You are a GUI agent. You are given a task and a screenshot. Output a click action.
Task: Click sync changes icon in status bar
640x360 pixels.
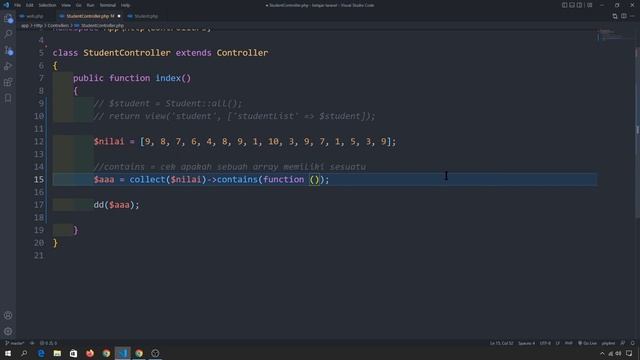(32, 343)
